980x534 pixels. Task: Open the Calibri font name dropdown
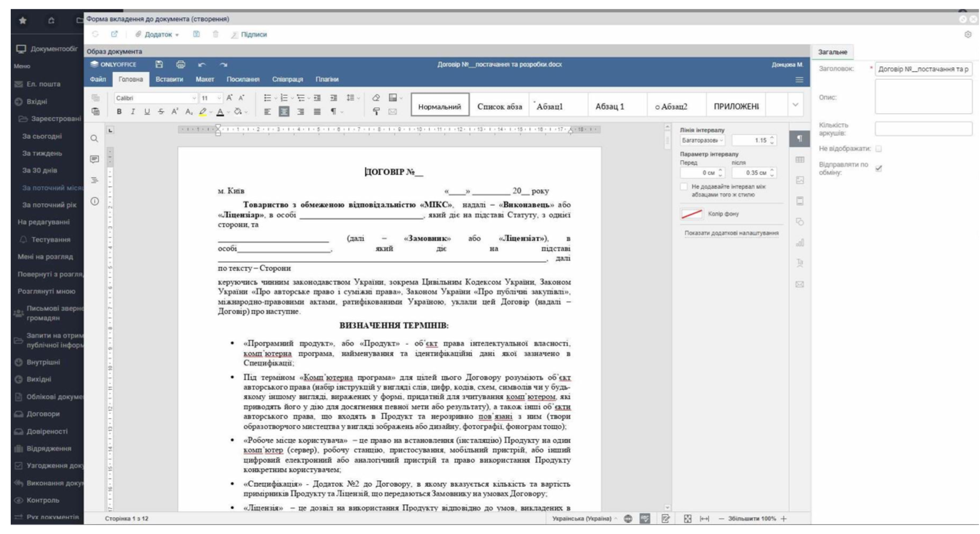194,98
